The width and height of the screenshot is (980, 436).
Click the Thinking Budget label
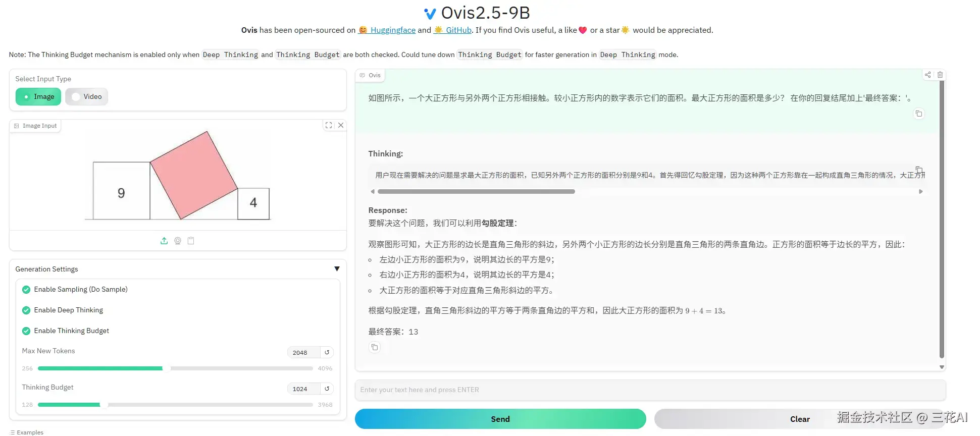click(48, 387)
